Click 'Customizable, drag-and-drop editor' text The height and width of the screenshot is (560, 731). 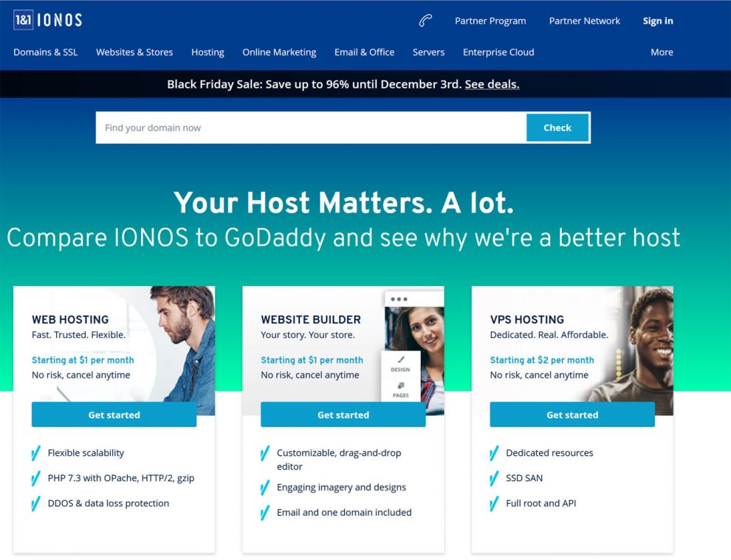pos(339,460)
